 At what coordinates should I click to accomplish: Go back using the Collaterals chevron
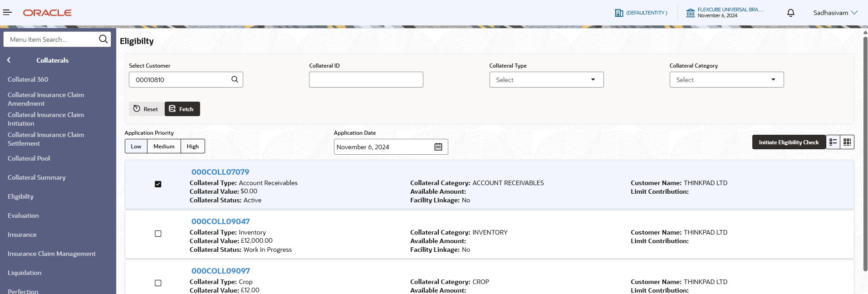(x=9, y=60)
